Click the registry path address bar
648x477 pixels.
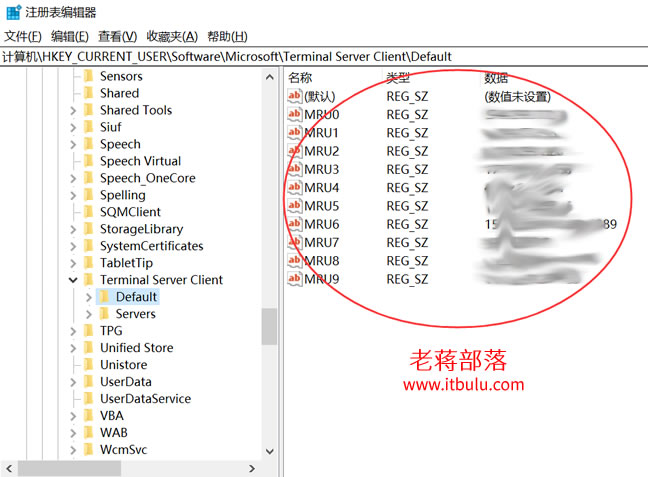(324, 57)
